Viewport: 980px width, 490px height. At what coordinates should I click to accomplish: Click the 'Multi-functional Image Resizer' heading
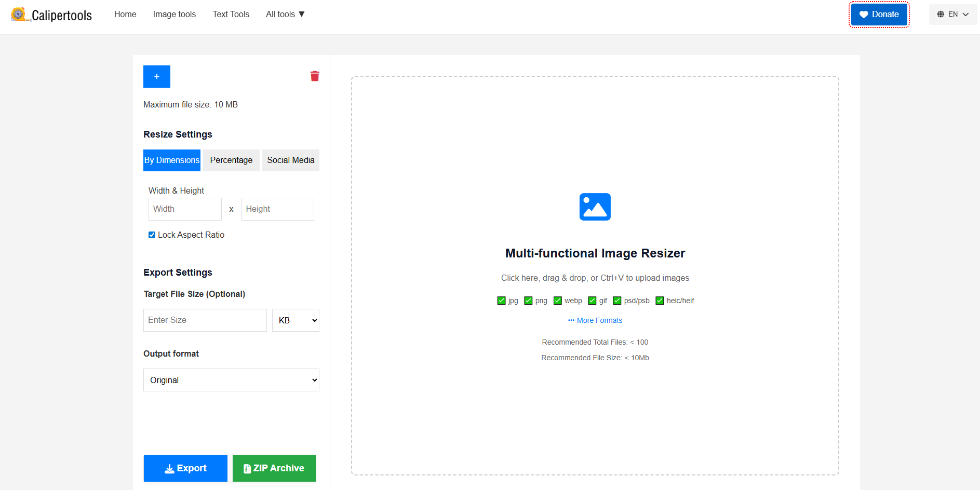click(595, 253)
